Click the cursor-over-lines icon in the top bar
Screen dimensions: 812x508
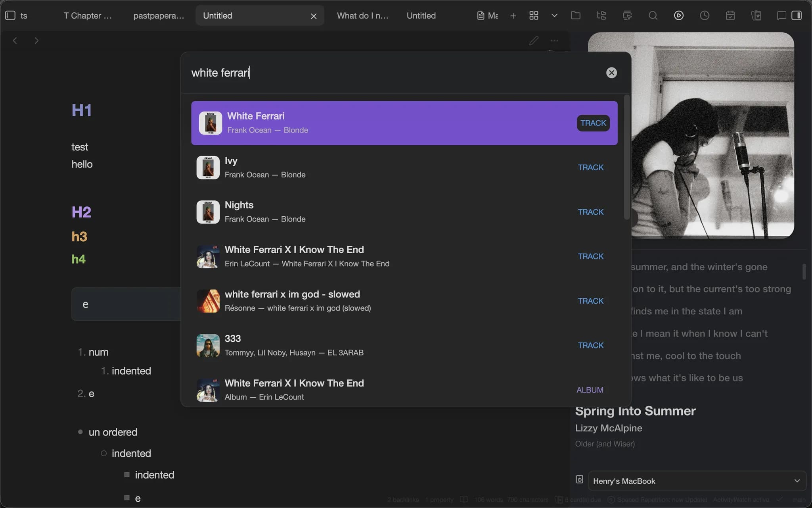tap(627, 15)
